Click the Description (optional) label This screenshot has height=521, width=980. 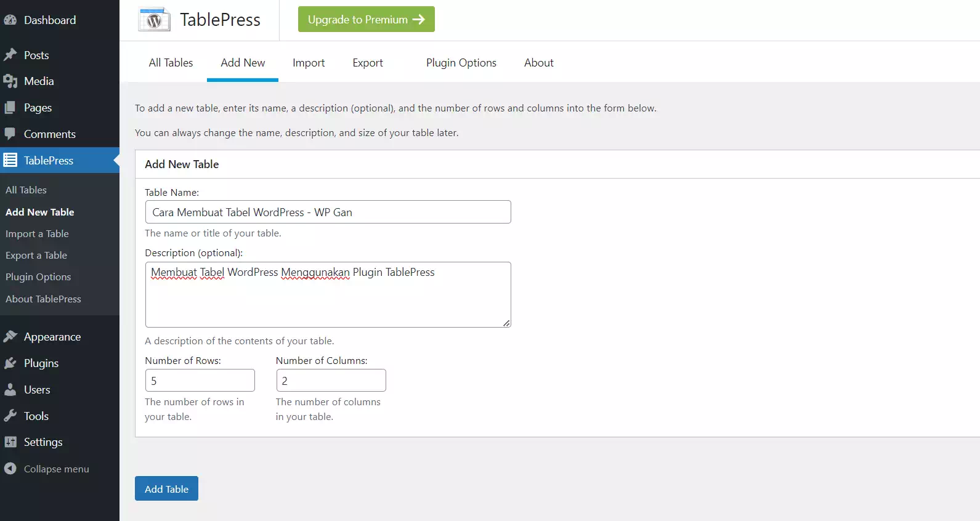(x=194, y=253)
